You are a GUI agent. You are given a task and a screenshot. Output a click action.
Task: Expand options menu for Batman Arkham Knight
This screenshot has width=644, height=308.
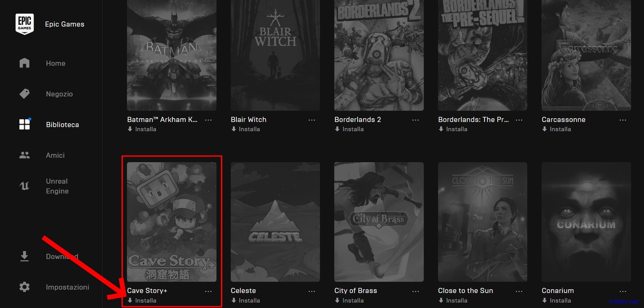[208, 120]
